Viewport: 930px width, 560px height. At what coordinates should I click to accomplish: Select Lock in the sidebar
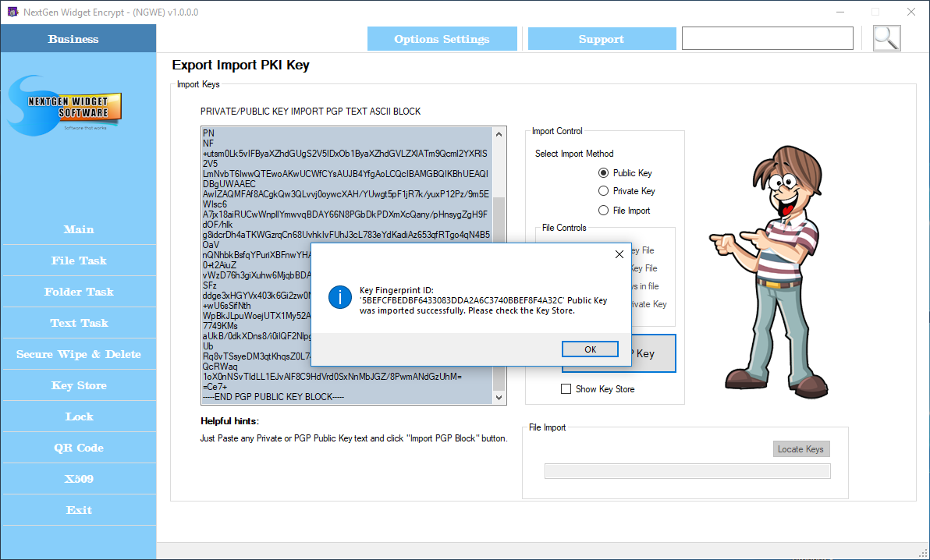(79, 416)
